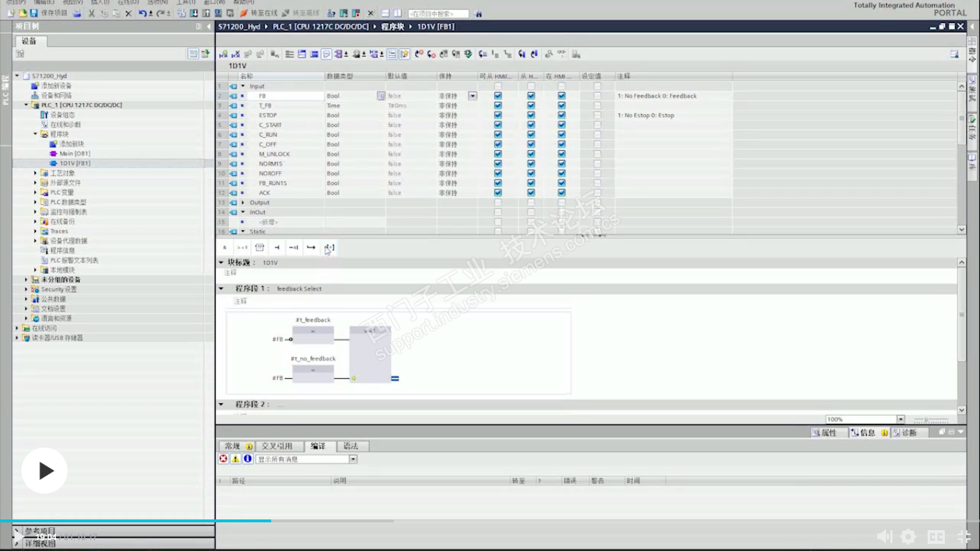Open the retain dropdown for FB row
The height and width of the screenshot is (551, 980).
tap(473, 95)
